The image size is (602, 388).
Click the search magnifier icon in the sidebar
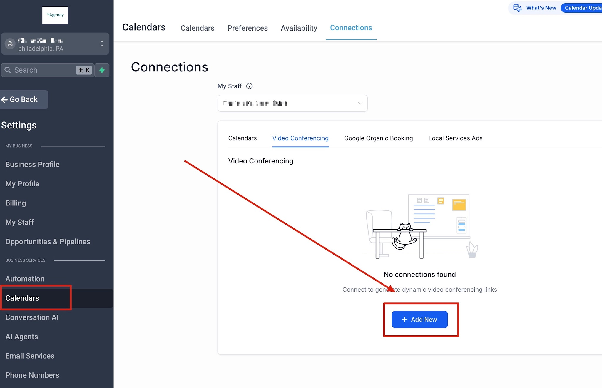coord(8,70)
